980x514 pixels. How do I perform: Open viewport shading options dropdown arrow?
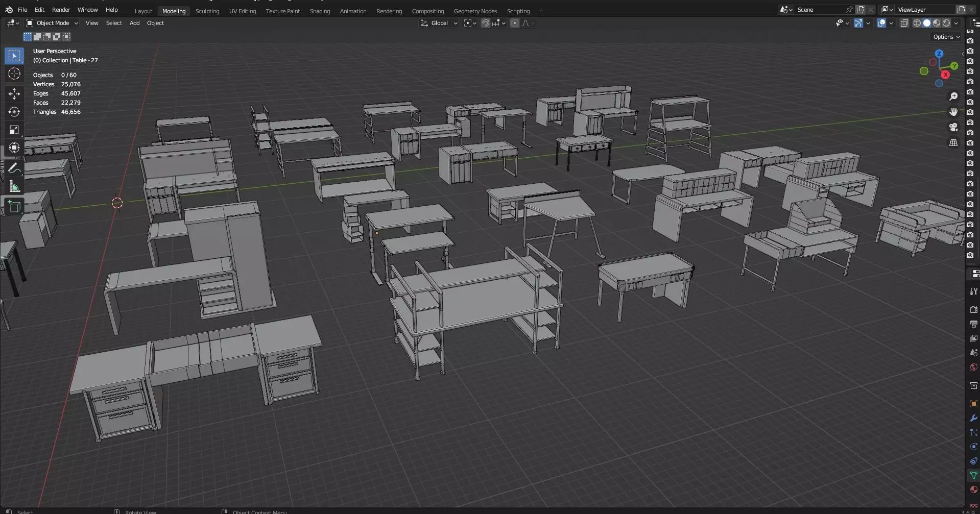point(956,23)
